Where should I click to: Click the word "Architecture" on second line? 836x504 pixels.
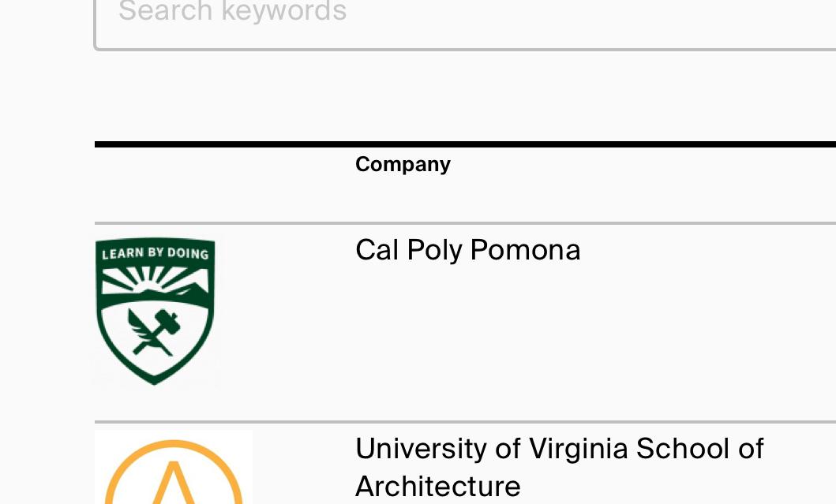coord(437,486)
